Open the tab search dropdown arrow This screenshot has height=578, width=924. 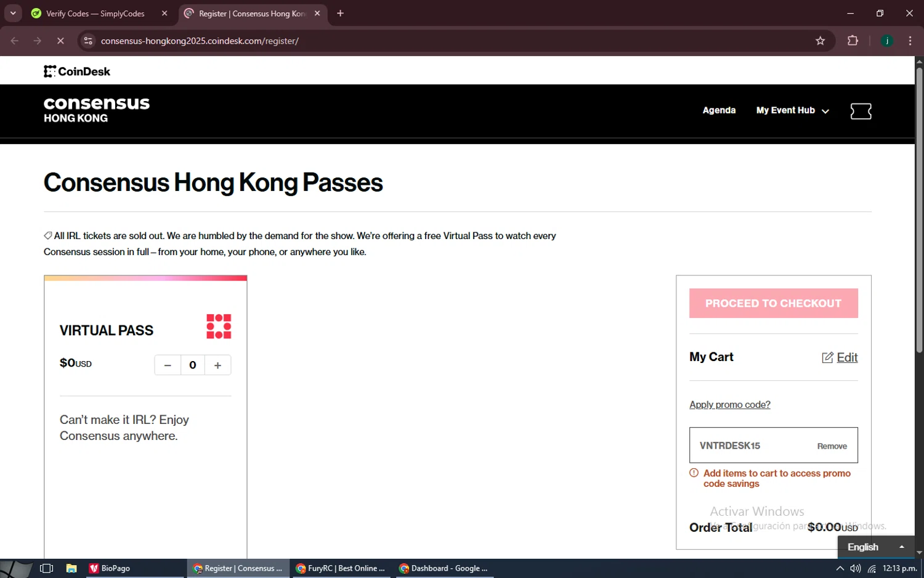[x=13, y=13]
